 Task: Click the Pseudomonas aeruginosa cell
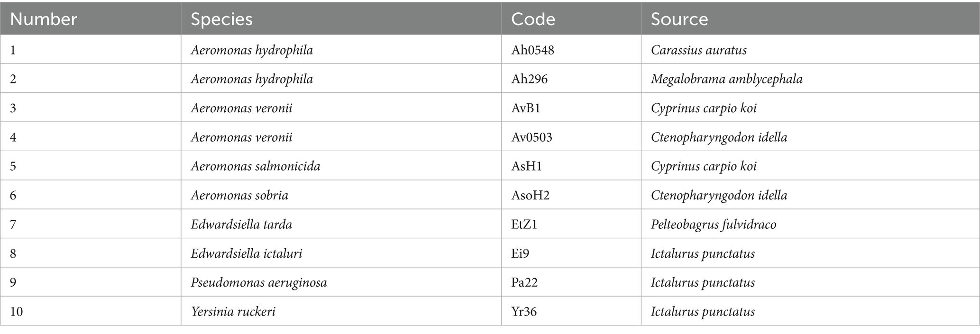(x=341, y=282)
